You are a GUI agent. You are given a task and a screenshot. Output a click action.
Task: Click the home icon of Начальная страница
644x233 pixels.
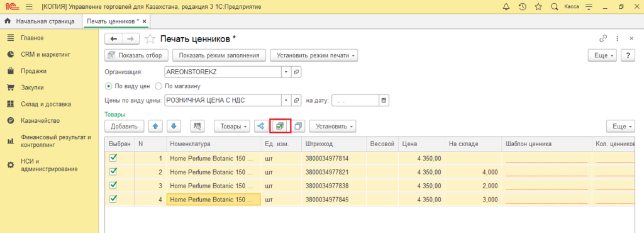click(x=8, y=21)
